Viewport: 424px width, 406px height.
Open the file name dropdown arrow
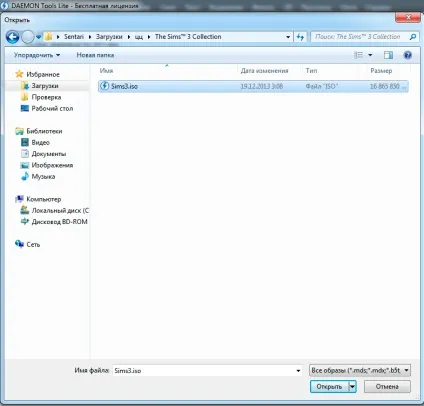(298, 371)
